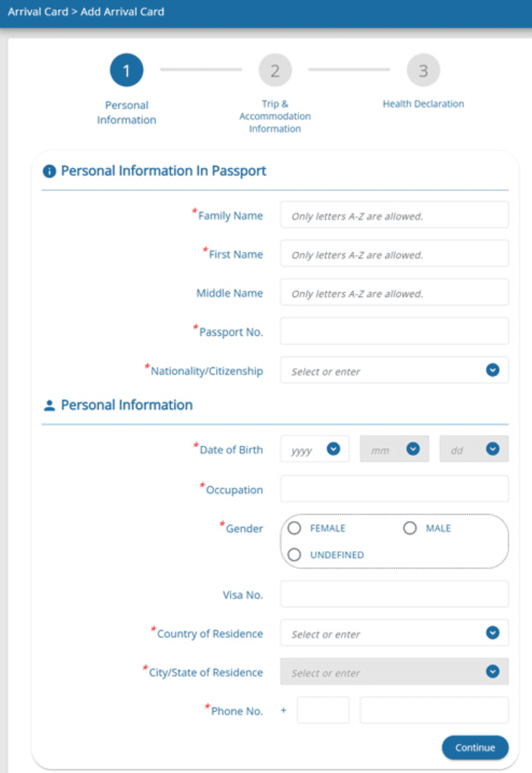
Task: Select step 1 Personal Information circle
Action: click(x=126, y=70)
